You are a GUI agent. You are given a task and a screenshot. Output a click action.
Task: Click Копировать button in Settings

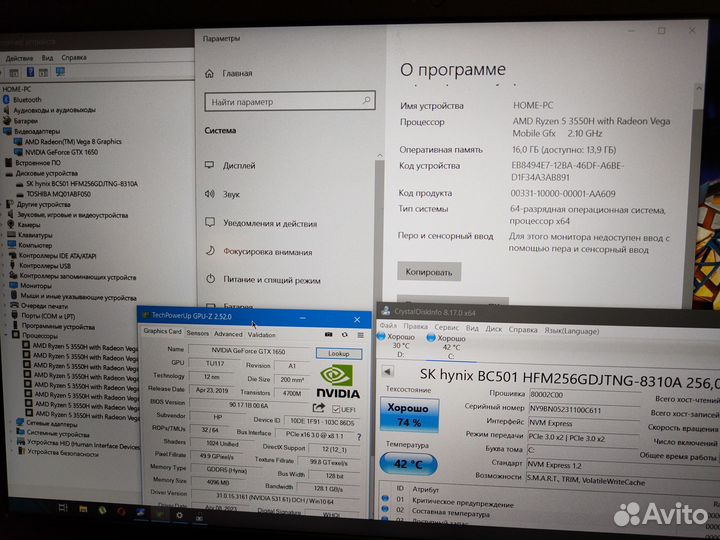coord(429,272)
